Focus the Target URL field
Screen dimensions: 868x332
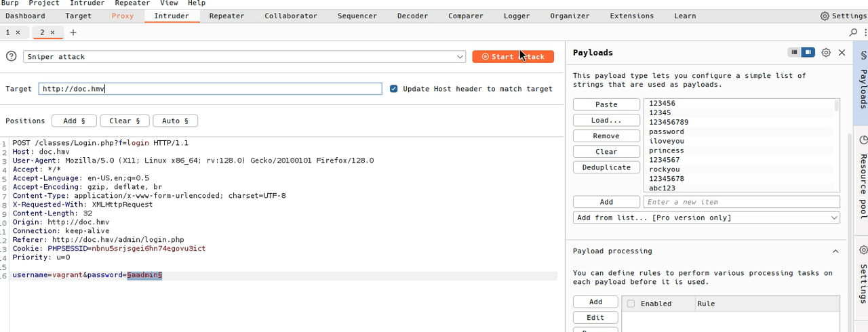click(x=210, y=89)
